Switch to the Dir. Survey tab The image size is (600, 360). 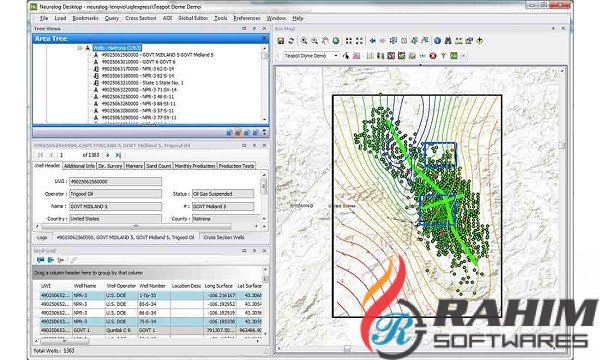click(x=110, y=166)
